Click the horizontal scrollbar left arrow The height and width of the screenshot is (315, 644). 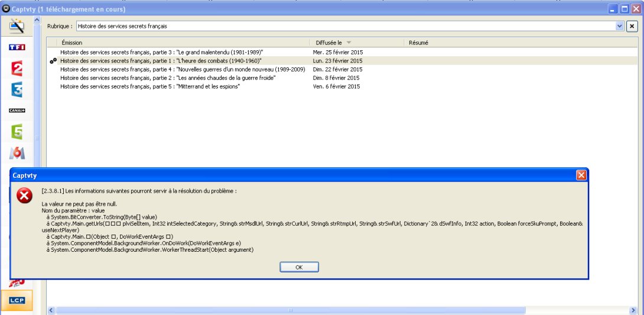click(51, 310)
